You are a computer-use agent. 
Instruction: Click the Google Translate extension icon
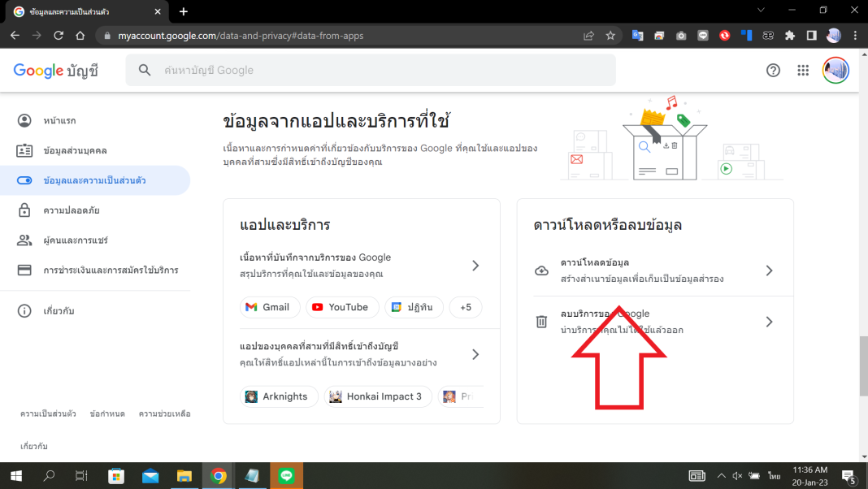tap(637, 35)
